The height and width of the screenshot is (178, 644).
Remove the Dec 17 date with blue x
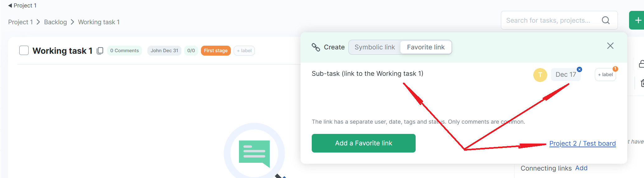[x=579, y=70]
